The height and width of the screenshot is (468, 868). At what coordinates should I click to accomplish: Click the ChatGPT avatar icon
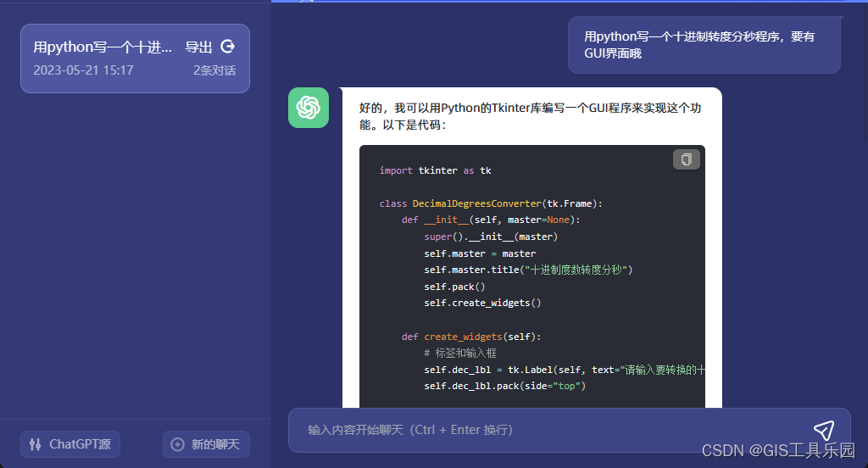[x=309, y=108]
